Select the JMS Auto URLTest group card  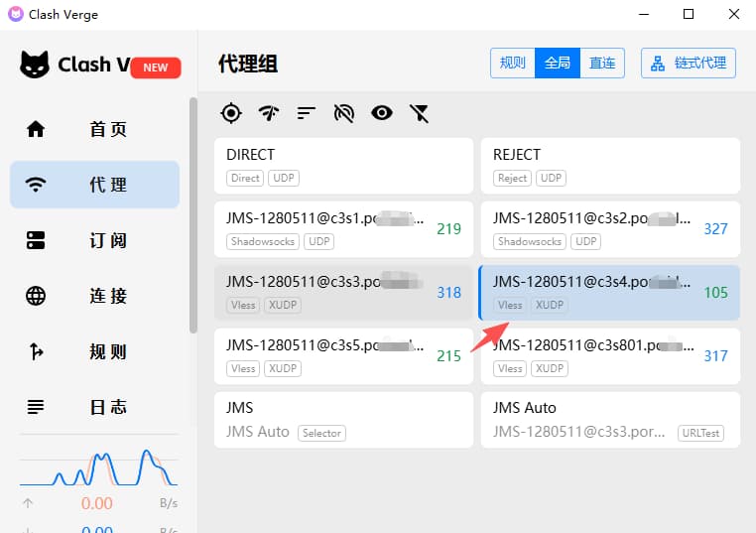pyautogui.click(x=610, y=420)
